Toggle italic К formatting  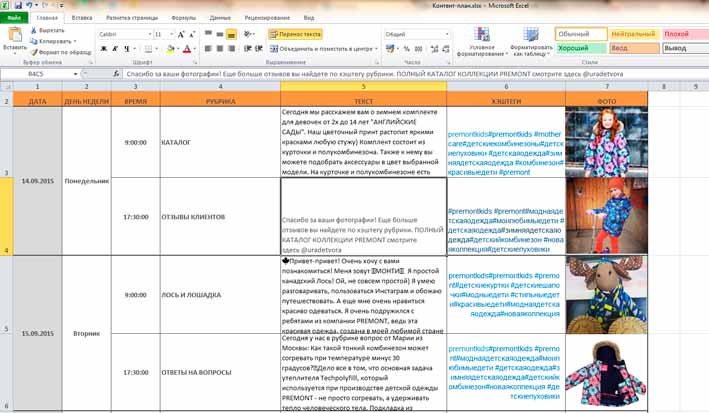tap(115, 48)
